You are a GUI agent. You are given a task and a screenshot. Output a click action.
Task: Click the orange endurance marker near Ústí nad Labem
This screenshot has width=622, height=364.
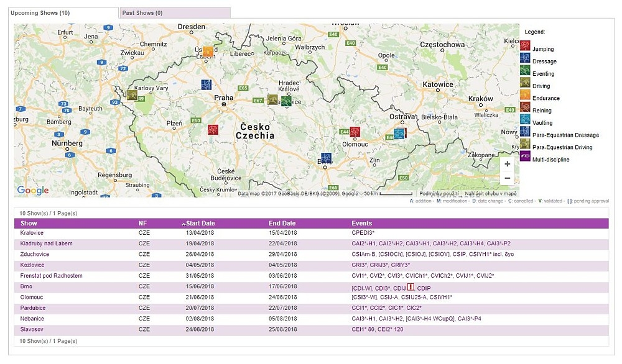[208, 52]
